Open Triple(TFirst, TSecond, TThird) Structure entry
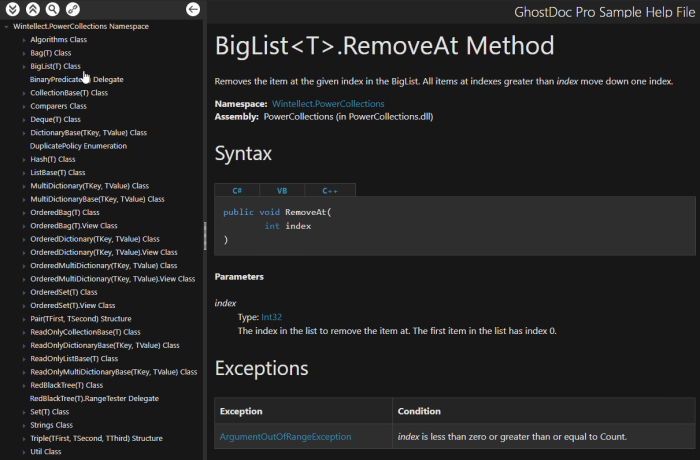The height and width of the screenshot is (460, 700). pyautogui.click(x=96, y=439)
